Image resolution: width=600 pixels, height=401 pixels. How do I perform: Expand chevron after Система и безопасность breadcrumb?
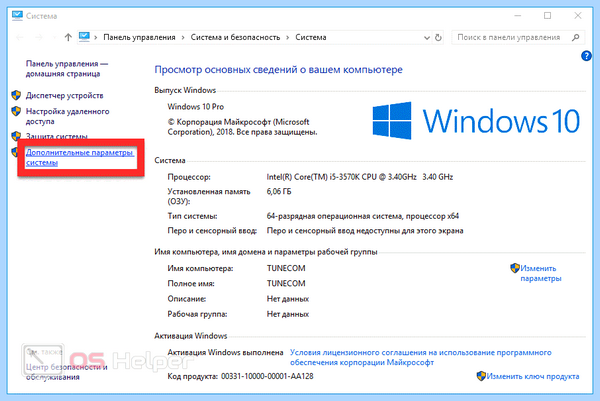pos(287,37)
